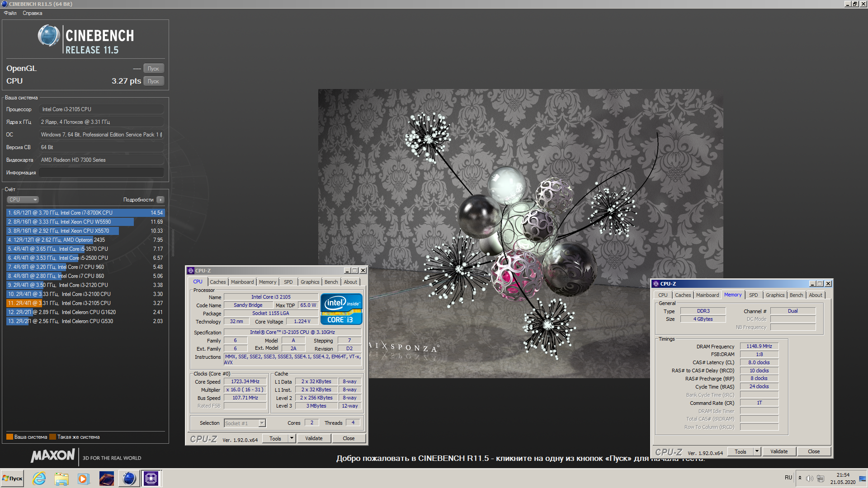The height and width of the screenshot is (488, 868).
Task: Select the Intel Core i7-8700K ranking row
Action: click(85, 213)
